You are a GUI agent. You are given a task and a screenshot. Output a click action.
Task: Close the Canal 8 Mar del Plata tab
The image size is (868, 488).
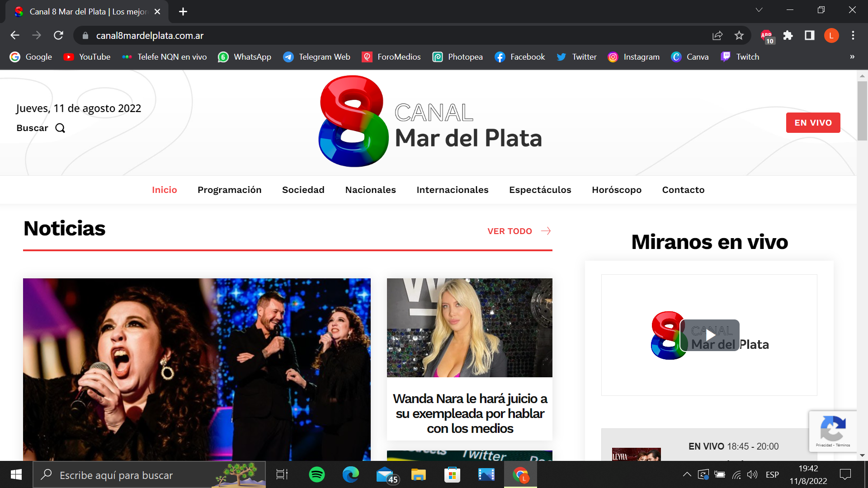click(x=157, y=12)
